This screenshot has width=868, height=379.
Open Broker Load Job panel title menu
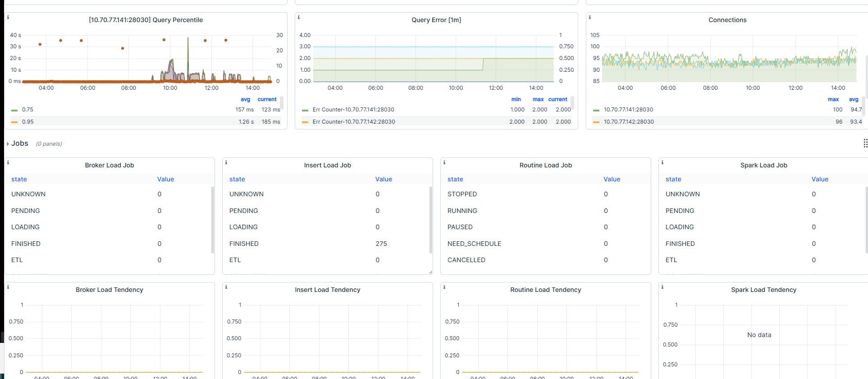pyautogui.click(x=110, y=165)
